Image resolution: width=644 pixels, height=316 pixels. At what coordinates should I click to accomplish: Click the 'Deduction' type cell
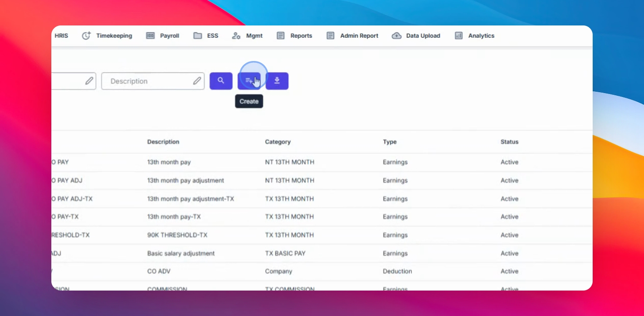click(397, 271)
